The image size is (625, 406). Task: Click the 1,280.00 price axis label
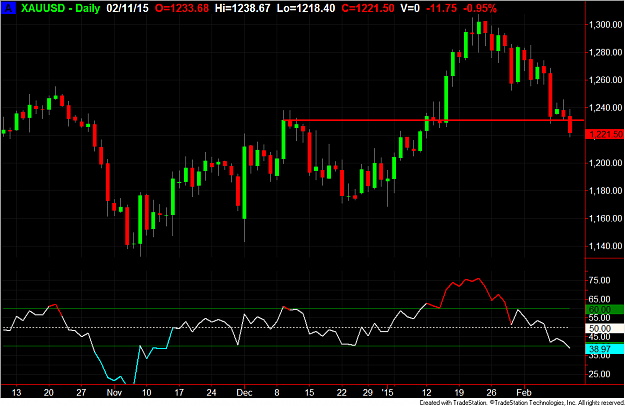605,52
